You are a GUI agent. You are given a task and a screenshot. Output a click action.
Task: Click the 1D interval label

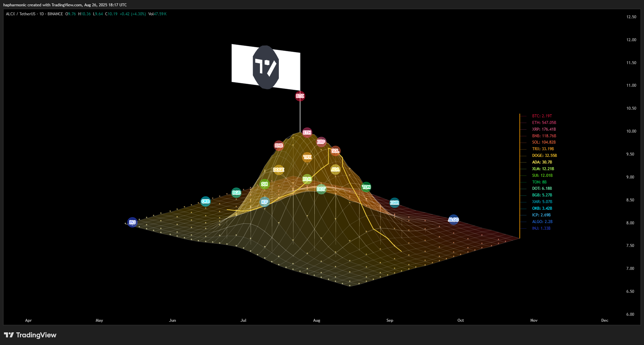click(41, 14)
